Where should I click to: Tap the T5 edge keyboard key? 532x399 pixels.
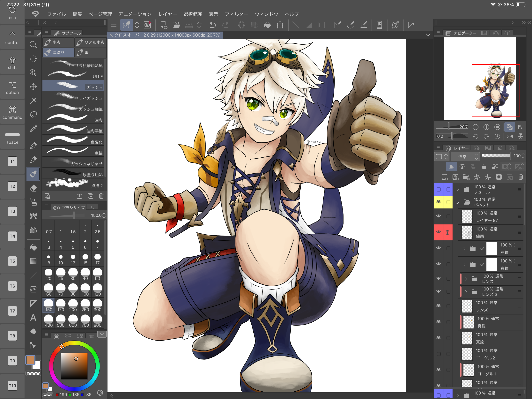[12, 261]
